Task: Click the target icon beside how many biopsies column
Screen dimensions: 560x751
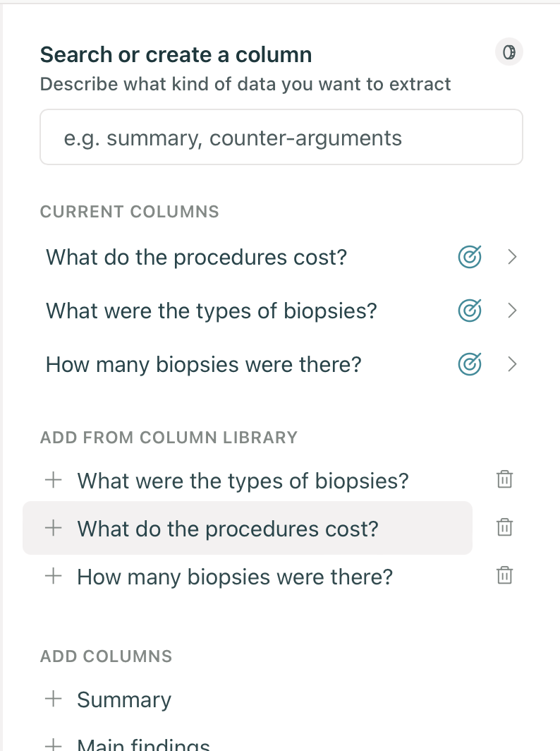Action: (x=469, y=364)
